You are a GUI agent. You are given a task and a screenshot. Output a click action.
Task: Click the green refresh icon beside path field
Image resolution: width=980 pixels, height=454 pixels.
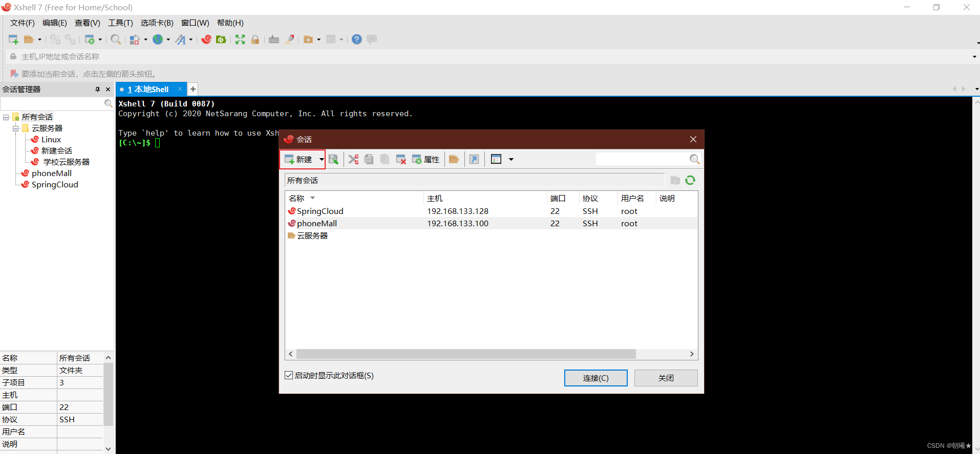click(690, 180)
